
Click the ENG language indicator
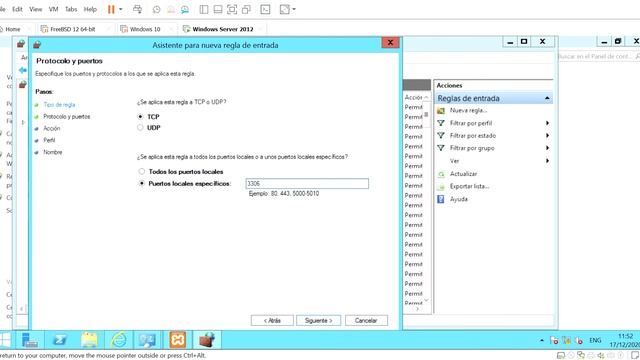coord(595,340)
